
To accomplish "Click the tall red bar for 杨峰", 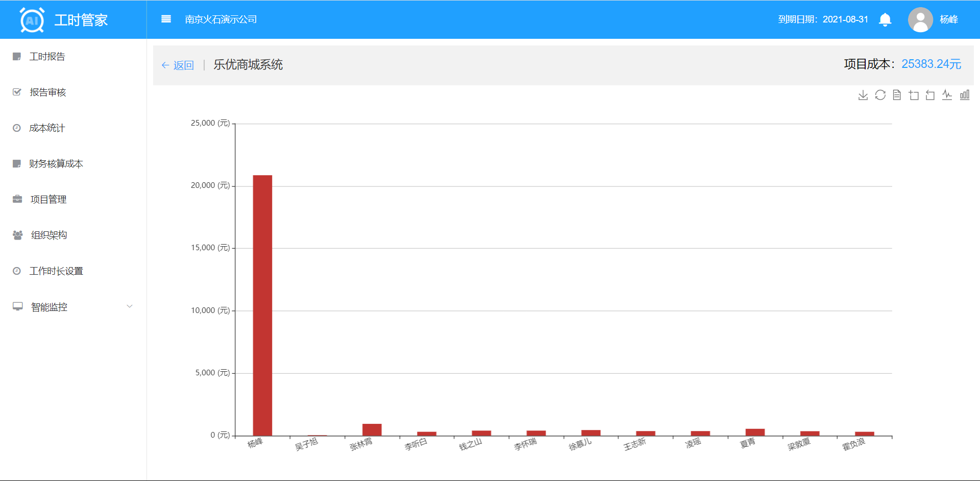I will 262,305.
